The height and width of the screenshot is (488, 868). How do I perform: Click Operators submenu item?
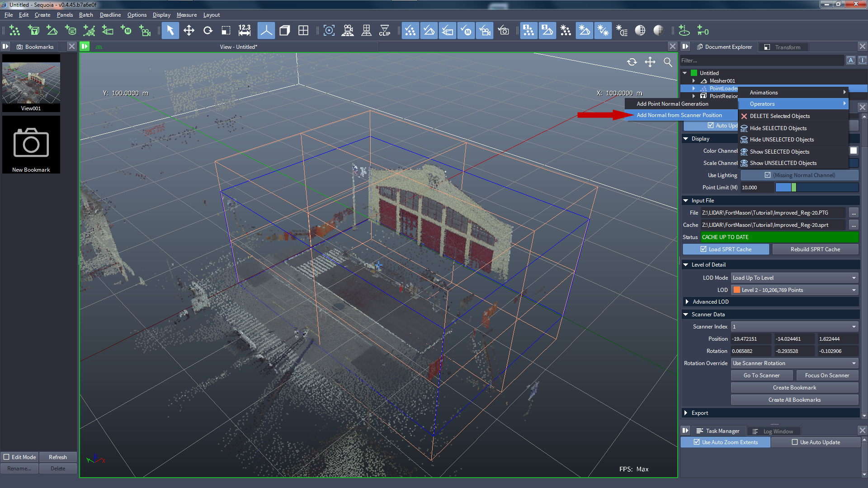click(793, 103)
